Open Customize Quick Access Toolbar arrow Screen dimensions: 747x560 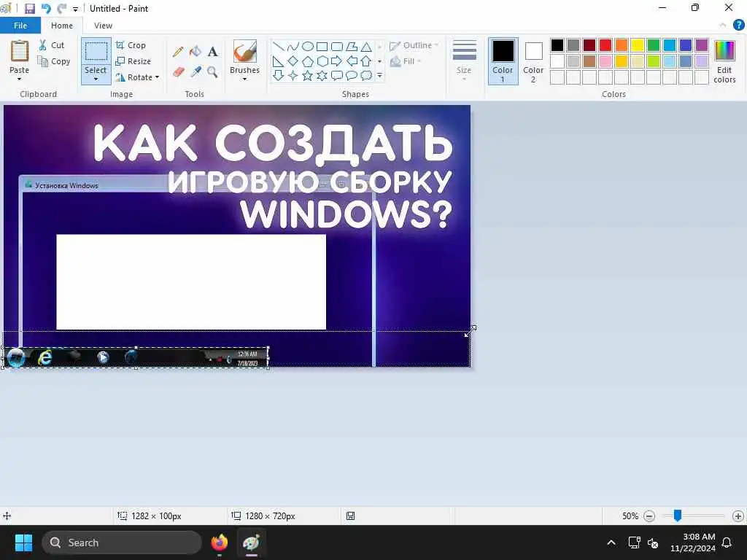tap(75, 9)
